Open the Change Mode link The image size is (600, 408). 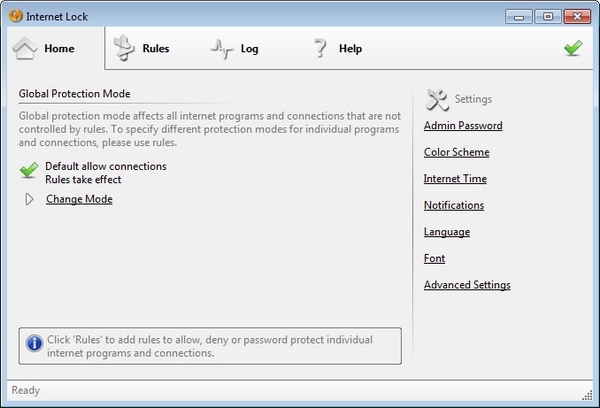(79, 199)
